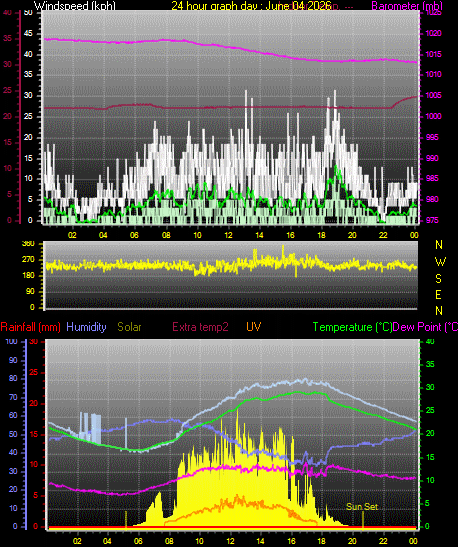Click the 100 humidity axis value
The image size is (458, 547).
12,342
